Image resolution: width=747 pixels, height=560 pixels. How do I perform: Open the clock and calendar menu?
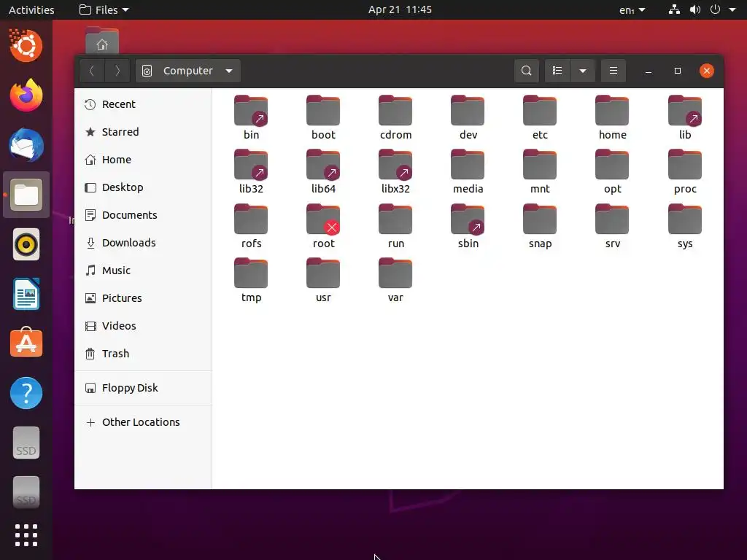[x=400, y=9]
